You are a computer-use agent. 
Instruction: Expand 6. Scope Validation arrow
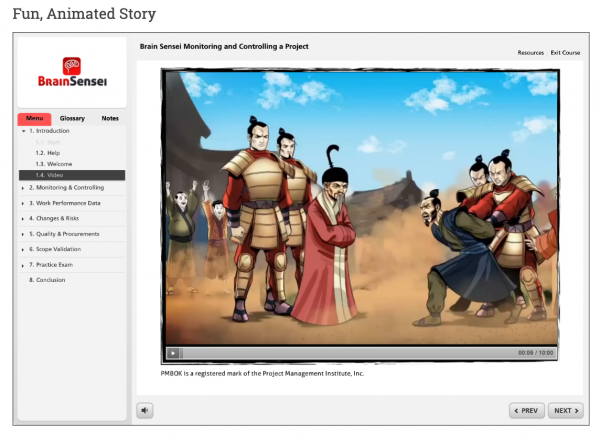click(x=23, y=250)
